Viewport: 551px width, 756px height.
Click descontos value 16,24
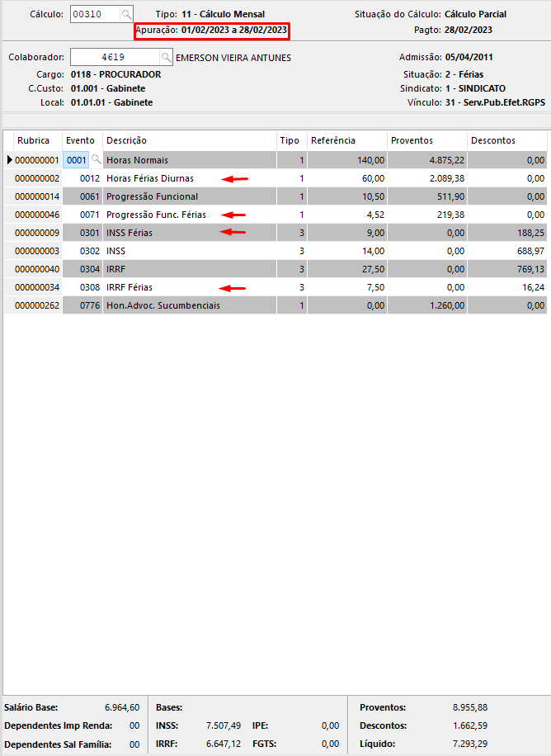click(x=535, y=287)
